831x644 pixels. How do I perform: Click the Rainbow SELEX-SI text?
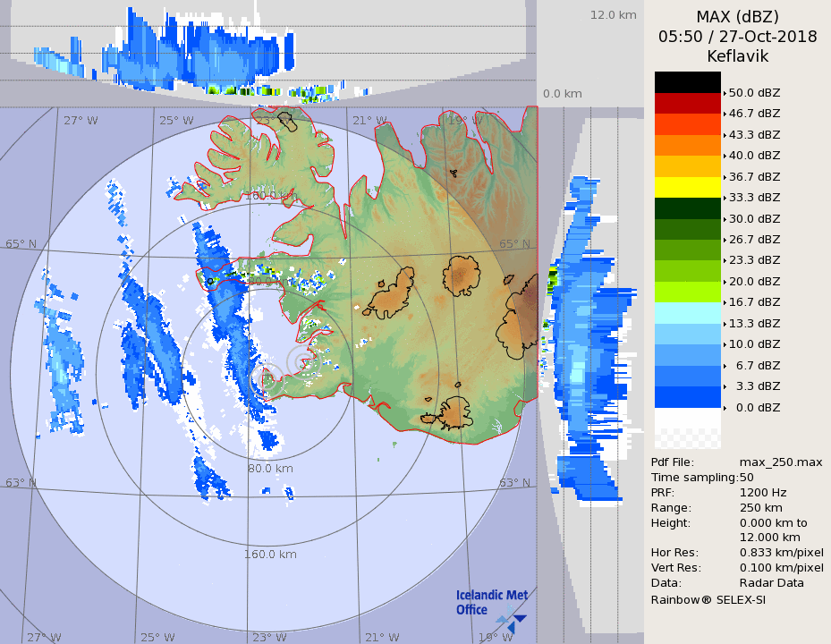(708, 599)
